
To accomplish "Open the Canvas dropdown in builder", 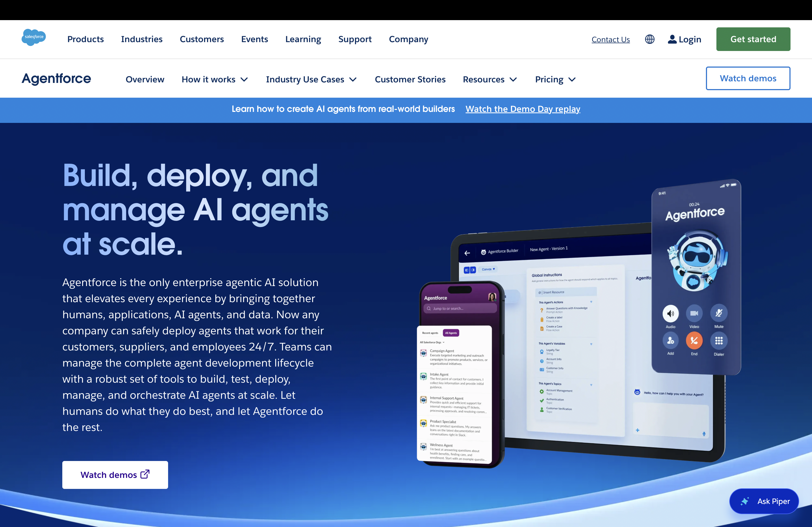I will (x=488, y=269).
